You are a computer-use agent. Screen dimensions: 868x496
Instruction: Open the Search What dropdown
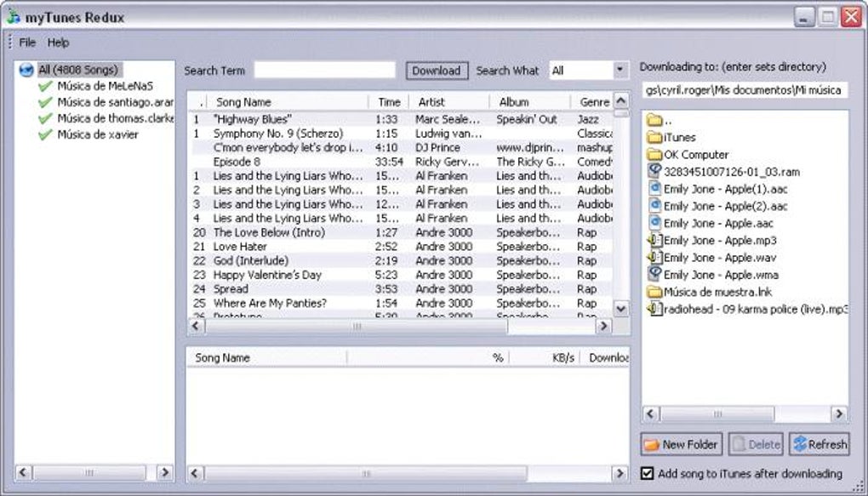coord(620,71)
